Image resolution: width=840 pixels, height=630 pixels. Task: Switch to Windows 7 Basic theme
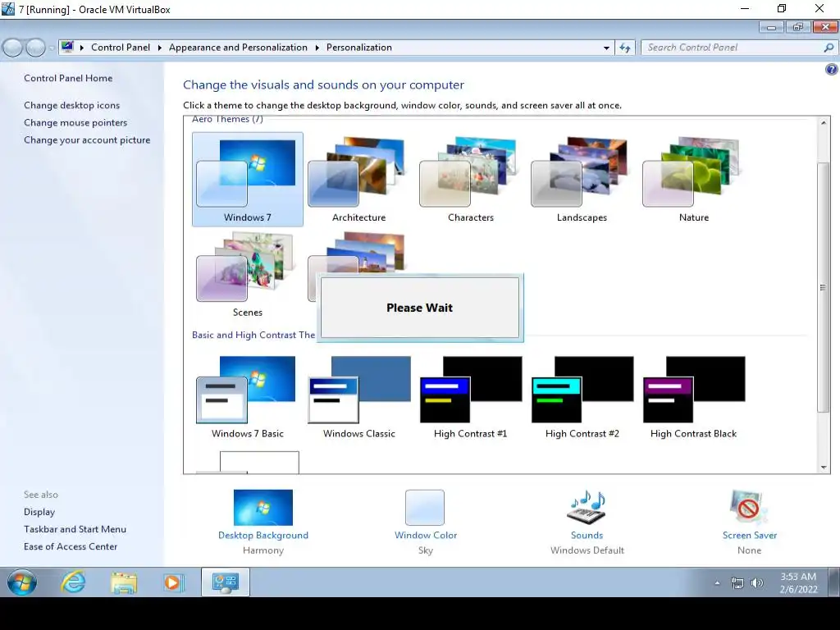(248, 397)
